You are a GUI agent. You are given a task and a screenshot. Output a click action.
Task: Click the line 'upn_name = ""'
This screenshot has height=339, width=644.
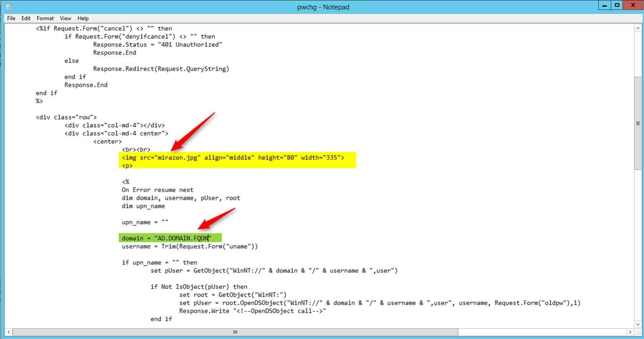pos(145,222)
